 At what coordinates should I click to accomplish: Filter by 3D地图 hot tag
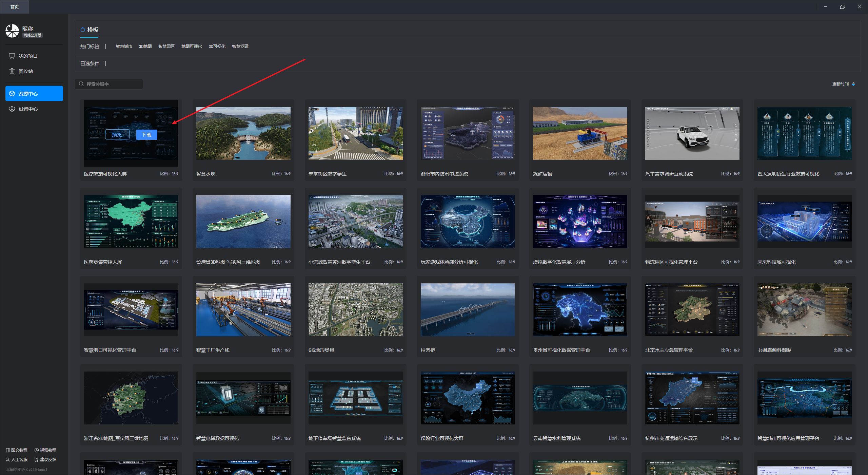(x=145, y=46)
